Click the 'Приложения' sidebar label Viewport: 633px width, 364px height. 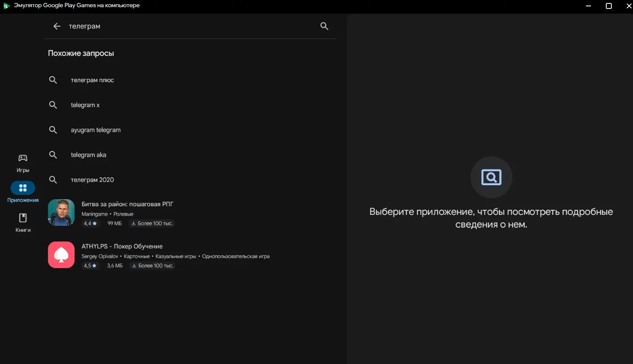tap(23, 200)
